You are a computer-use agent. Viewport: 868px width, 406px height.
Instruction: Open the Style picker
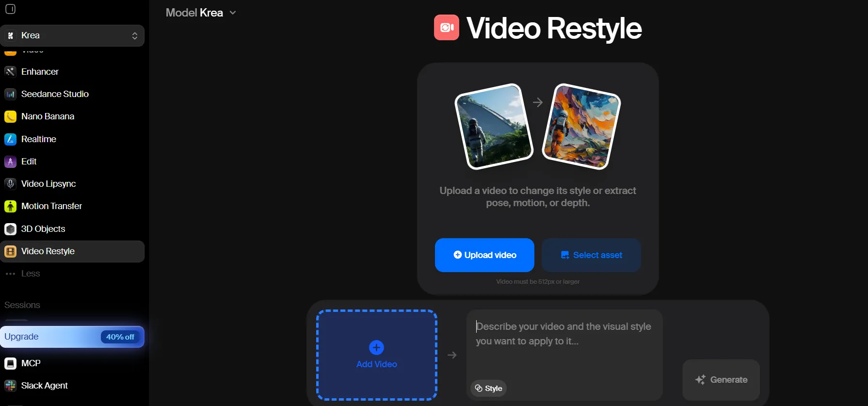point(488,389)
